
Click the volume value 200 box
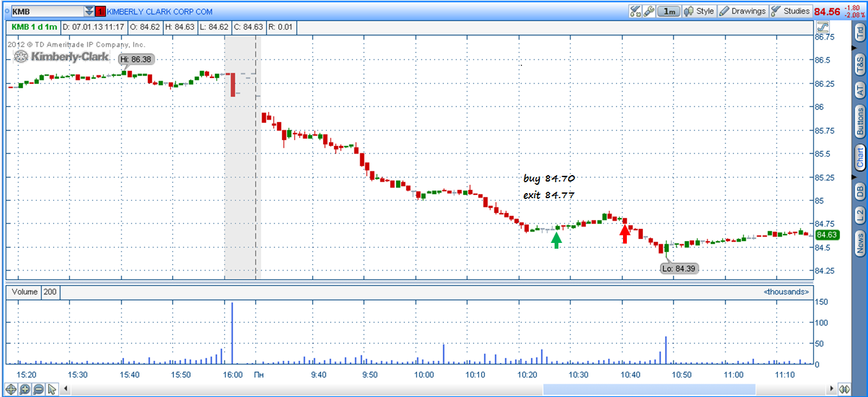pos(50,292)
